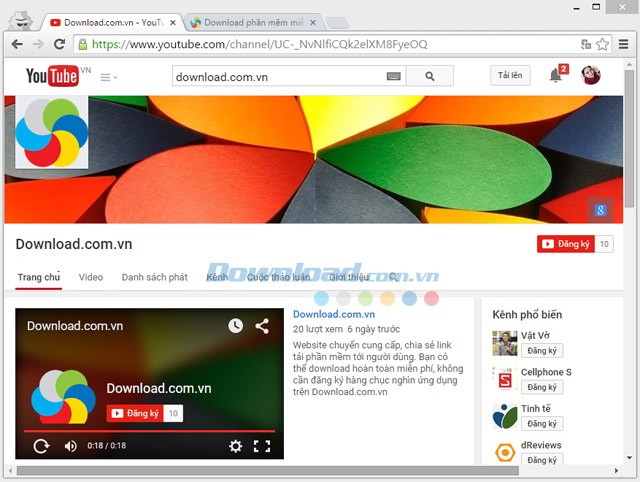Toggle fullscreen on the video player

coord(262,446)
